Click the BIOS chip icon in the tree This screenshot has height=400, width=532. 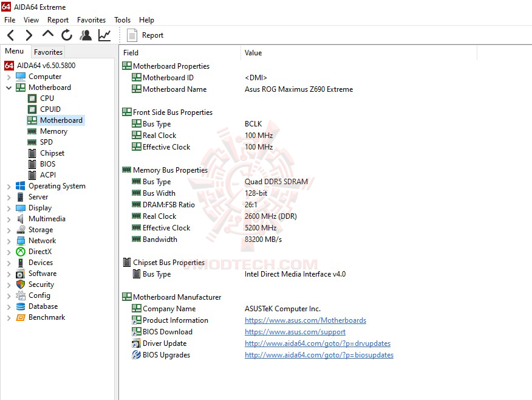[x=32, y=164]
